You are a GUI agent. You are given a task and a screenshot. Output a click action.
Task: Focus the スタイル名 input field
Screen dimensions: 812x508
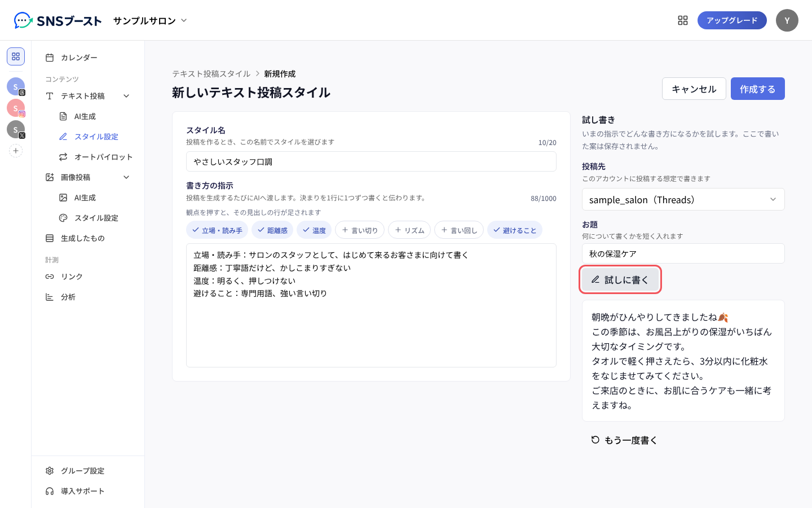point(371,161)
